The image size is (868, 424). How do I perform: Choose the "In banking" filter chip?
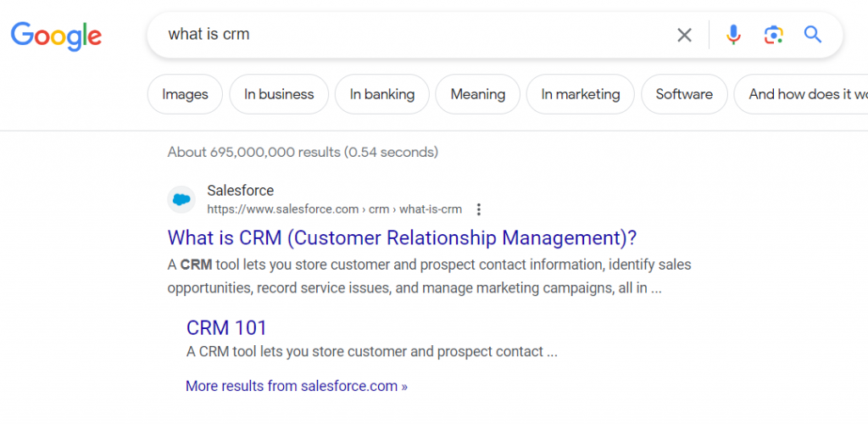(382, 94)
